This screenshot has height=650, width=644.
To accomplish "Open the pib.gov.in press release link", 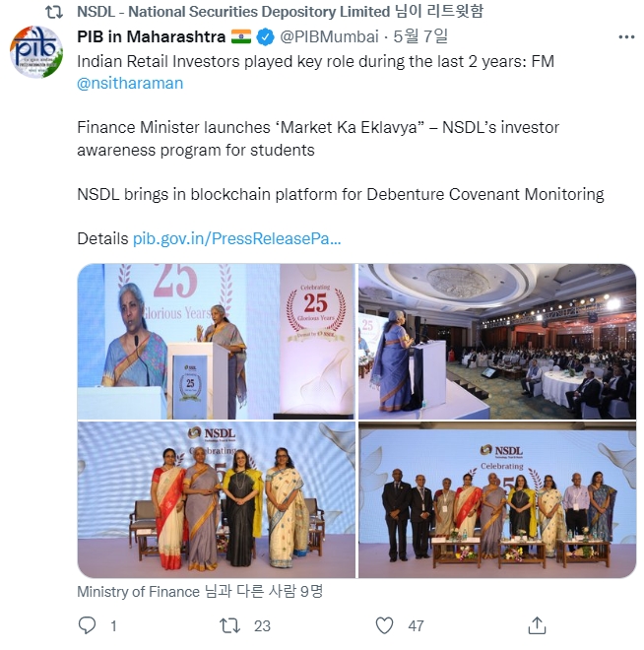I will pos(236,238).
